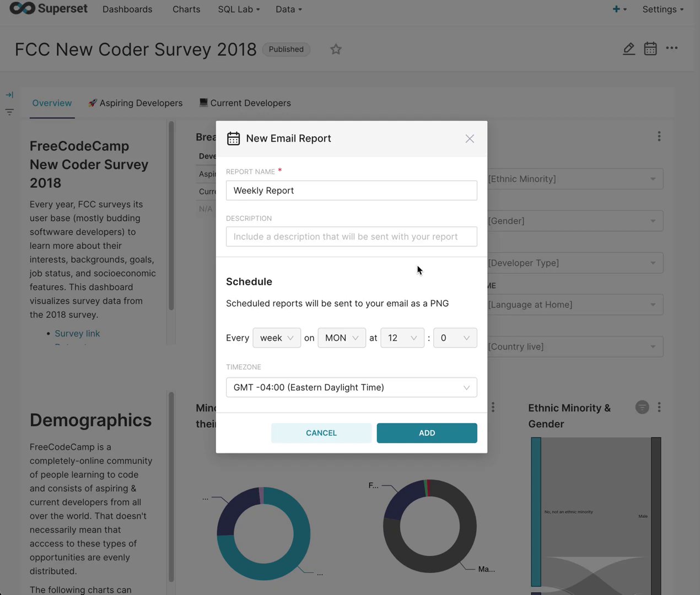
Task: Click the Report Name input field
Action: pyautogui.click(x=352, y=191)
